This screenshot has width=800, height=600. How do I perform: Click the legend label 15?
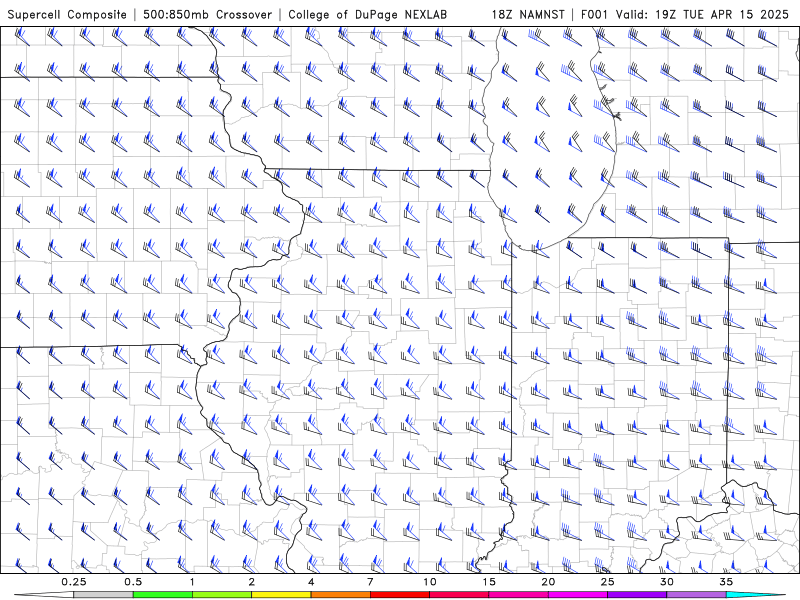489,582
